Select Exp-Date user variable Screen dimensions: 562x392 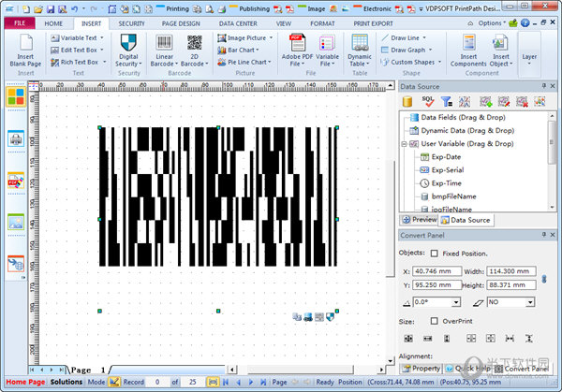(x=446, y=157)
